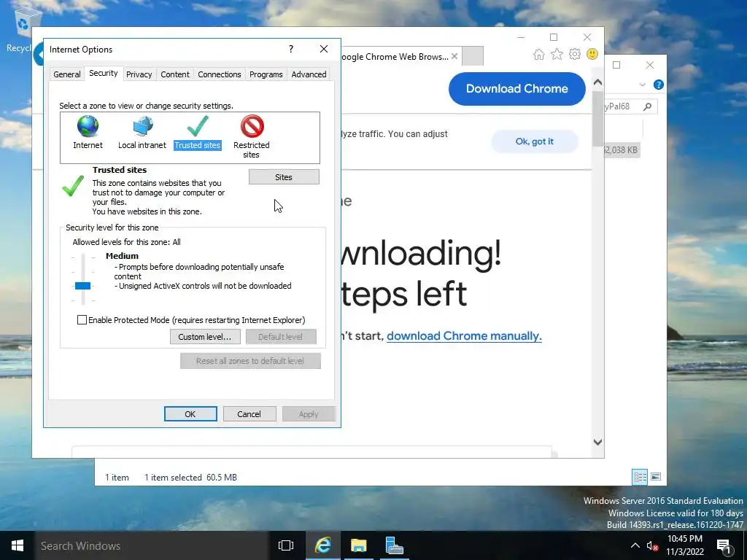Cancel the Internet Options dialog
The height and width of the screenshot is (560, 747).
249,414
